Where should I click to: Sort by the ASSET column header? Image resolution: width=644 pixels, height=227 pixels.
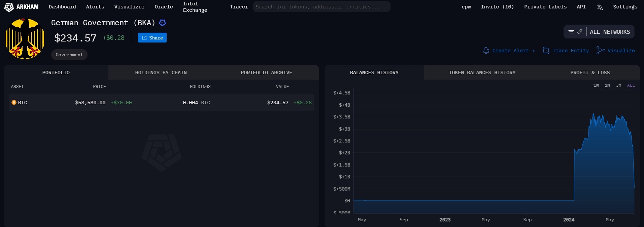17,87
